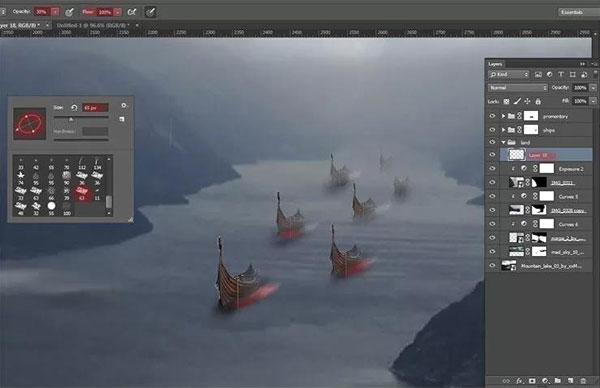Close the Untitled-1 document tab
This screenshot has height=388, width=600.
(137, 25)
